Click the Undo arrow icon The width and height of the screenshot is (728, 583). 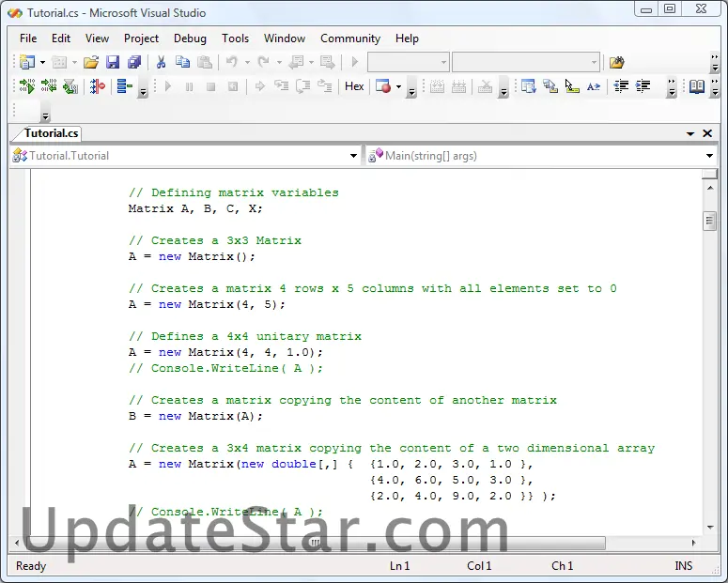[x=232, y=62]
